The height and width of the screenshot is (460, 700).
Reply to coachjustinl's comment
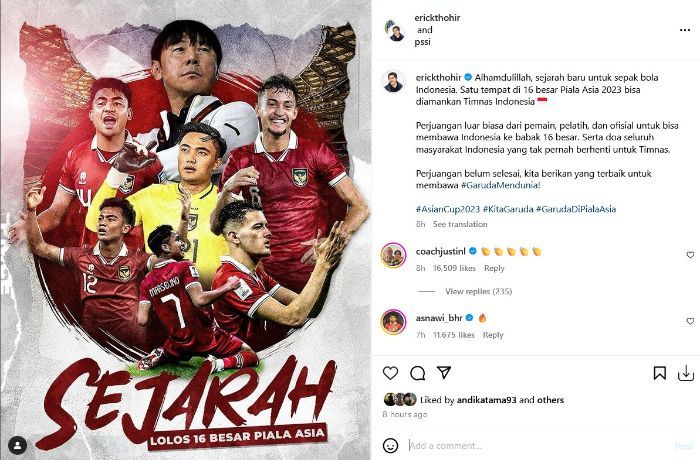(x=494, y=268)
